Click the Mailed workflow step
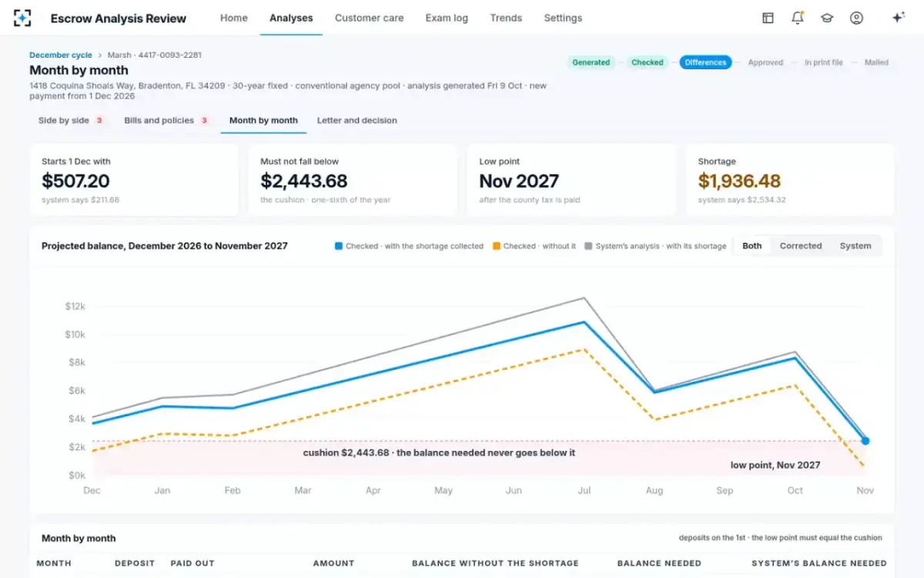 coord(876,62)
